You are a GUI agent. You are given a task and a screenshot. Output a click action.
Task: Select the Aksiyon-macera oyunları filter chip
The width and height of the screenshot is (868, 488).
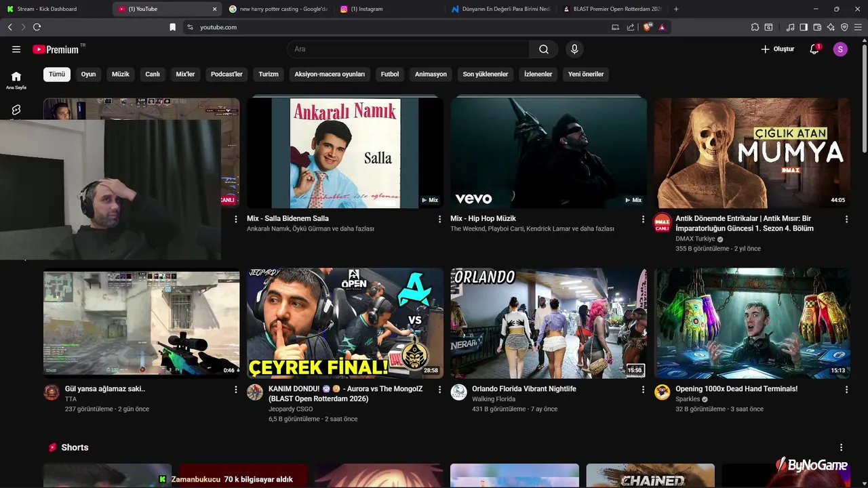pos(330,74)
